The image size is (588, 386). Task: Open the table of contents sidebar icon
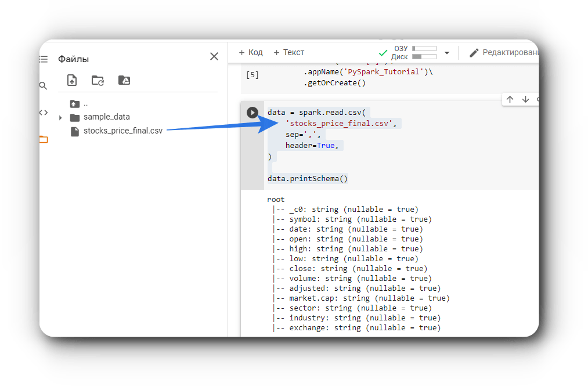coord(44,59)
